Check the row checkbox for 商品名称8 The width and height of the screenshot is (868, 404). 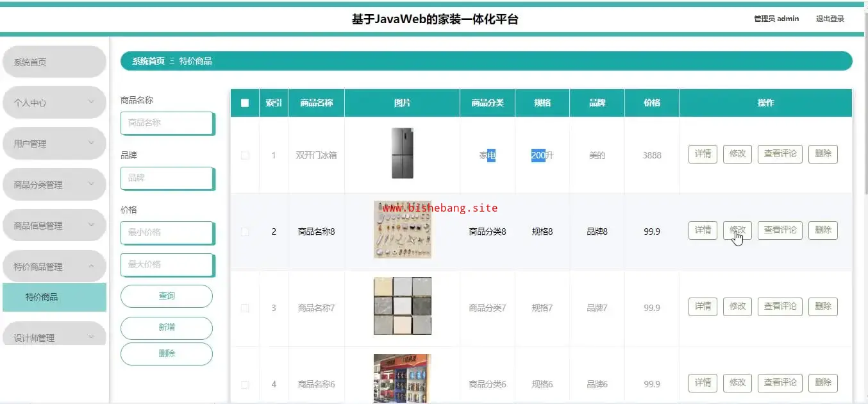pyautogui.click(x=245, y=231)
